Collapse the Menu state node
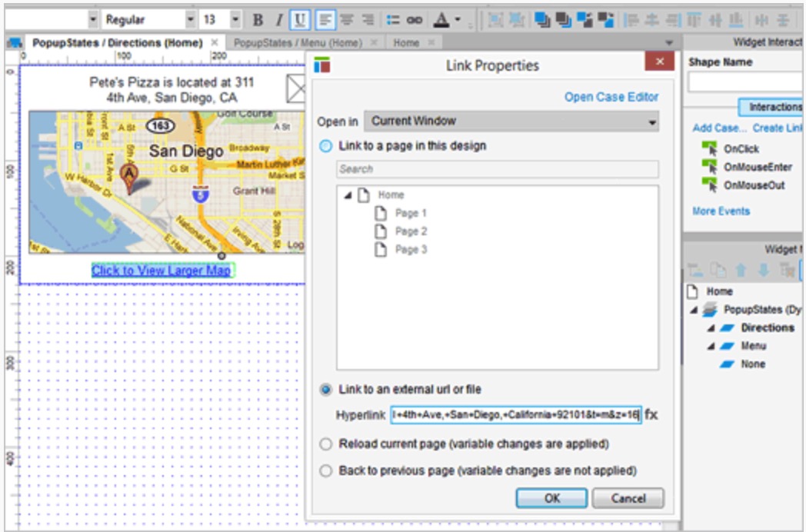The height and width of the screenshot is (532, 806). pyautogui.click(x=711, y=347)
